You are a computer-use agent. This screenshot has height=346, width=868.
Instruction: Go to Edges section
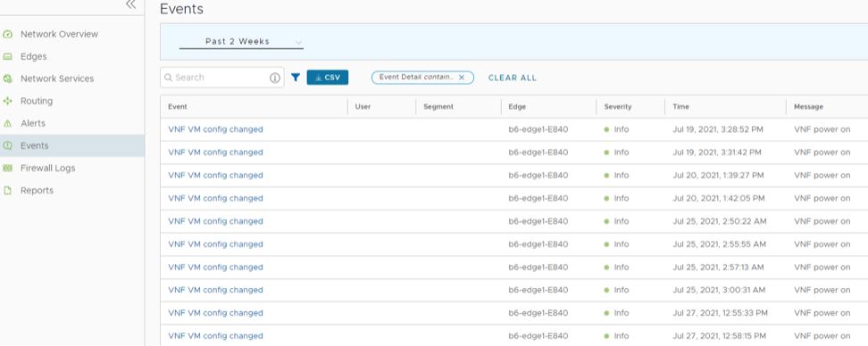34,56
